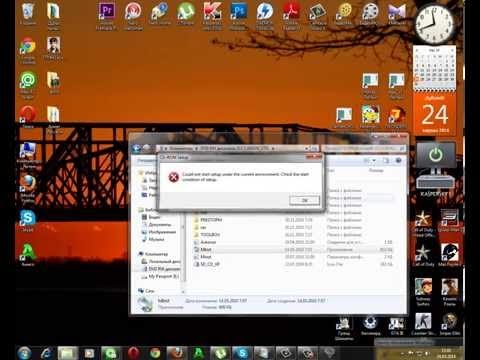Screen dimensions: 480x360
Task: Open the address bar dropdown in Explorer
Action: (x=306, y=148)
